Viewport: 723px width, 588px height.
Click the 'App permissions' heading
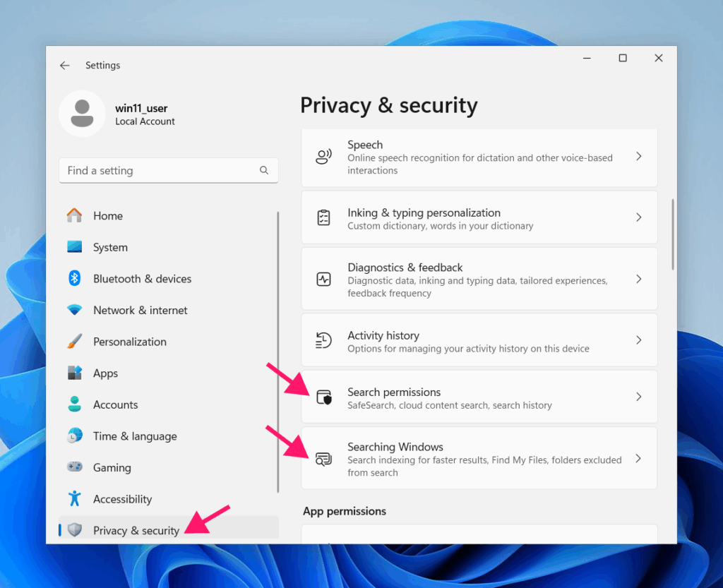click(345, 511)
